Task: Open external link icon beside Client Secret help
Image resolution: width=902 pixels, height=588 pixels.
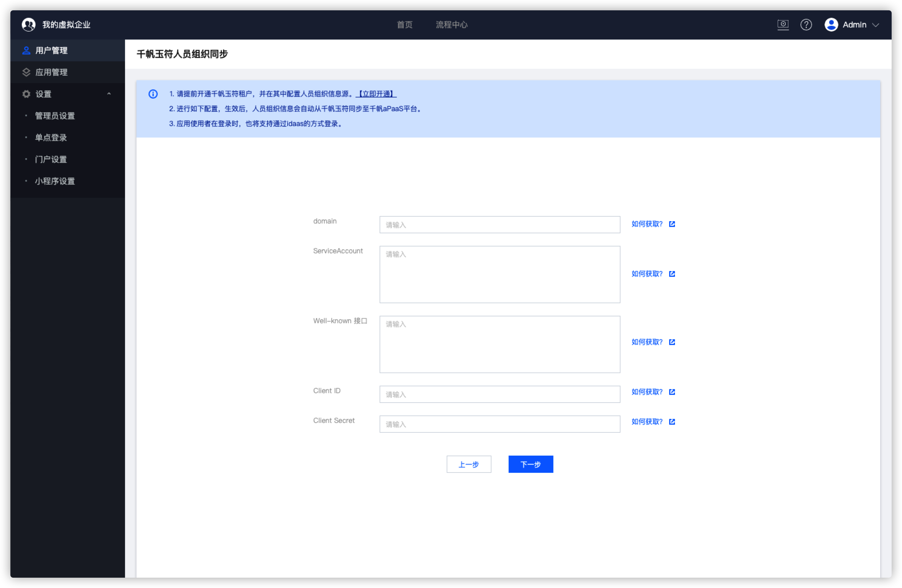Action: tap(671, 421)
